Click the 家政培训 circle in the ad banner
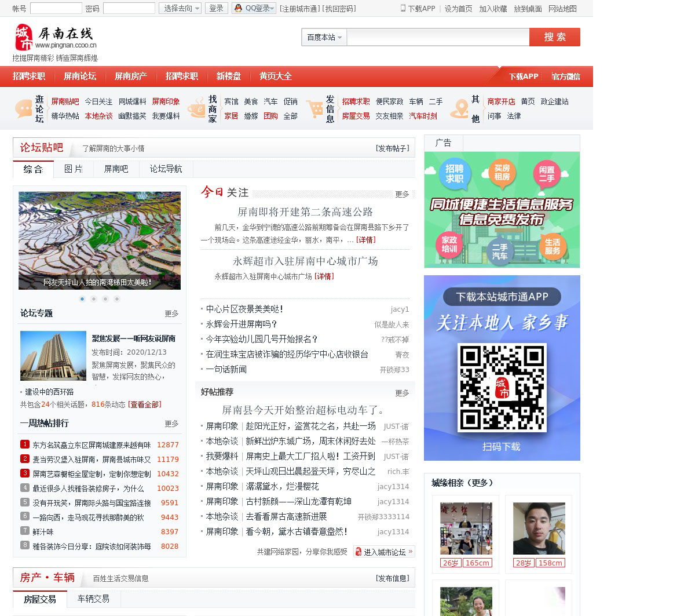The width and height of the screenshot is (695, 616). pyautogui.click(x=449, y=245)
